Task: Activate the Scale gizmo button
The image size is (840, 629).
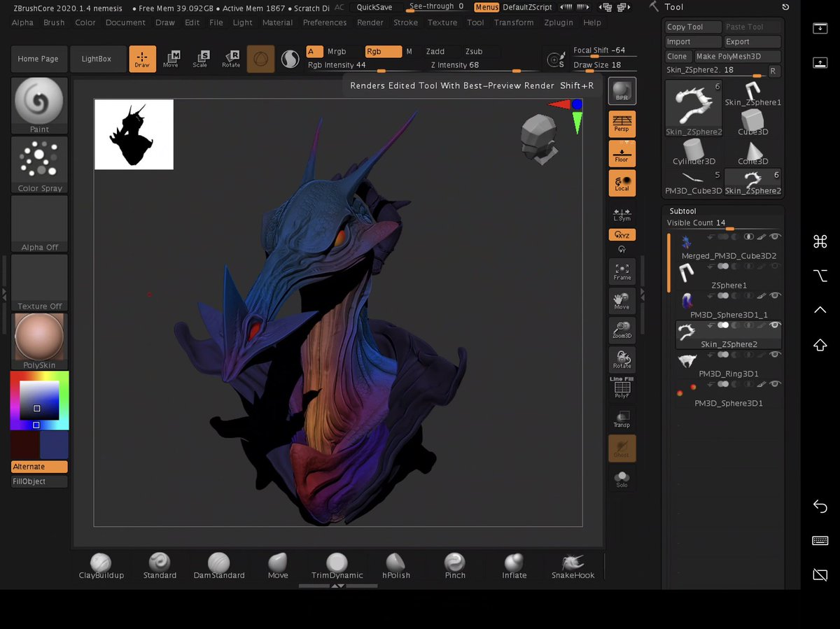Action: (200, 59)
